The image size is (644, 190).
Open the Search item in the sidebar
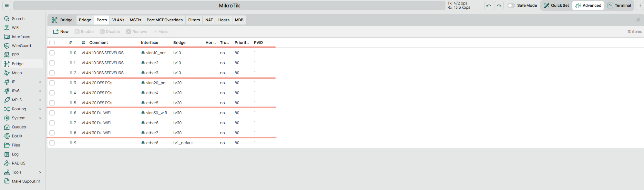pos(18,19)
